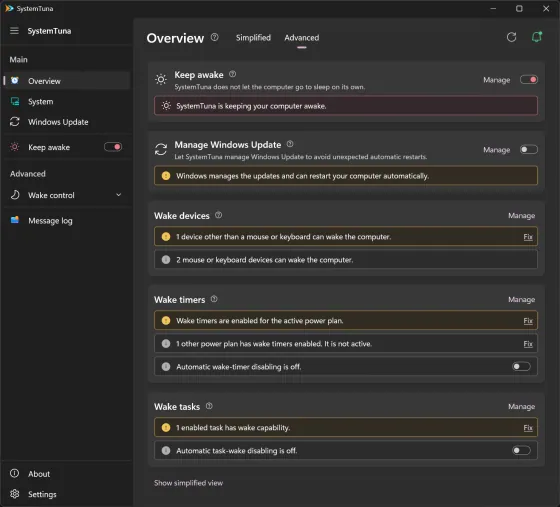Screen dimensions: 560x507
Task: Maximize the SystemTuna window
Action: (x=519, y=8)
